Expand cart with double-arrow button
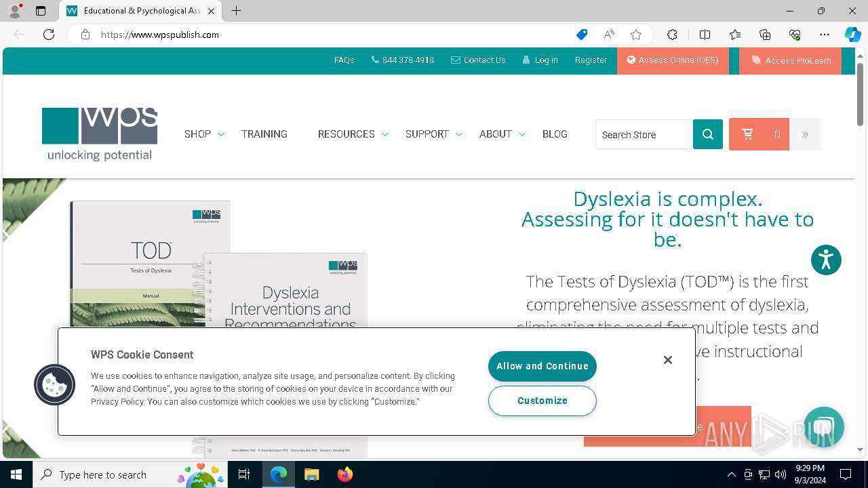The width and height of the screenshot is (868, 488). point(805,134)
